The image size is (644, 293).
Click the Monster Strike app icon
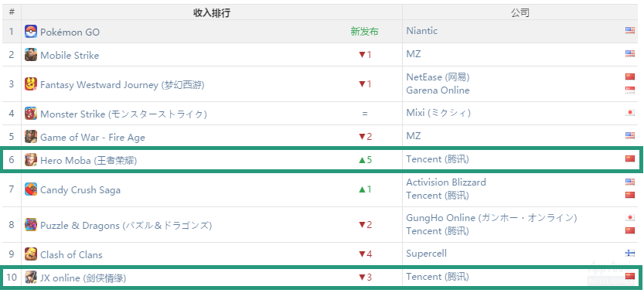coord(31,114)
